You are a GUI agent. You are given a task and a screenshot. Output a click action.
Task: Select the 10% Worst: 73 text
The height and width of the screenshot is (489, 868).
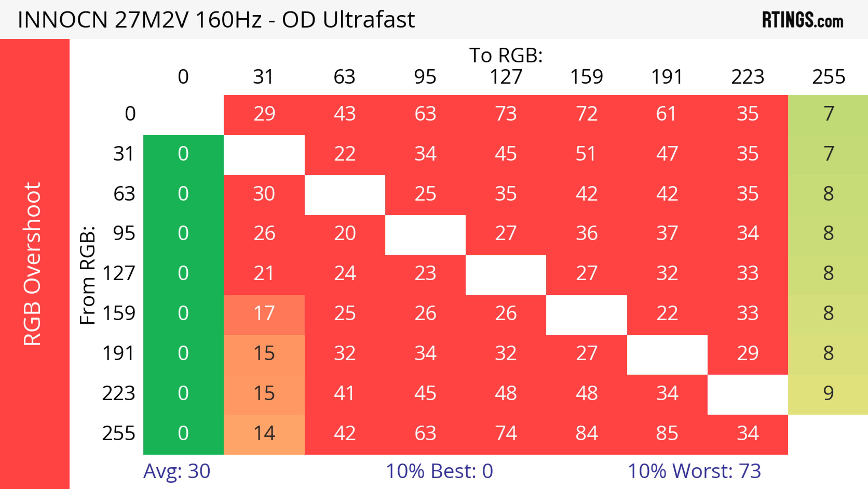pyautogui.click(x=694, y=471)
